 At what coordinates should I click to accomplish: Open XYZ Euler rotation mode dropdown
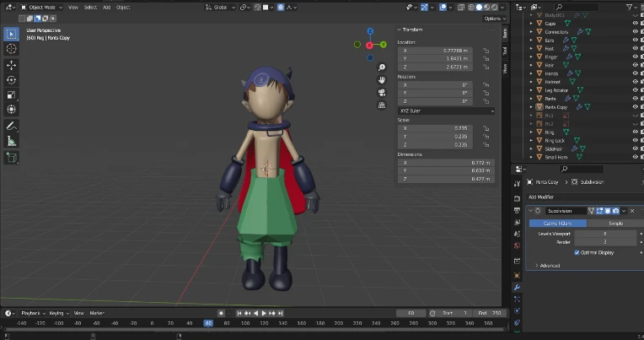[446, 111]
